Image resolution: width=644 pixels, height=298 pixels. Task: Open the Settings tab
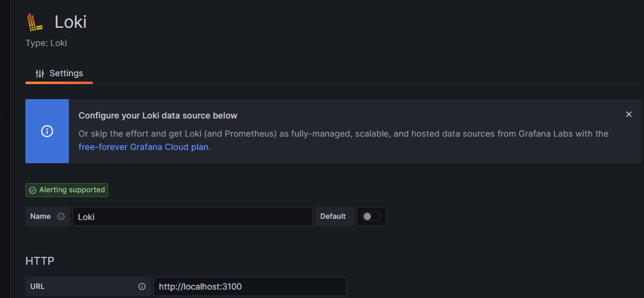pyautogui.click(x=59, y=74)
